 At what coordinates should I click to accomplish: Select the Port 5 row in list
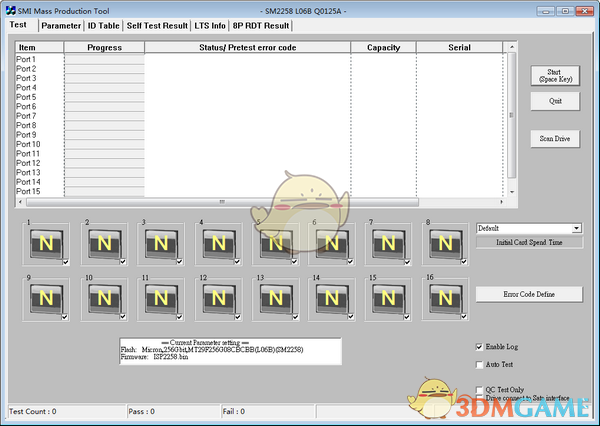tap(27, 97)
